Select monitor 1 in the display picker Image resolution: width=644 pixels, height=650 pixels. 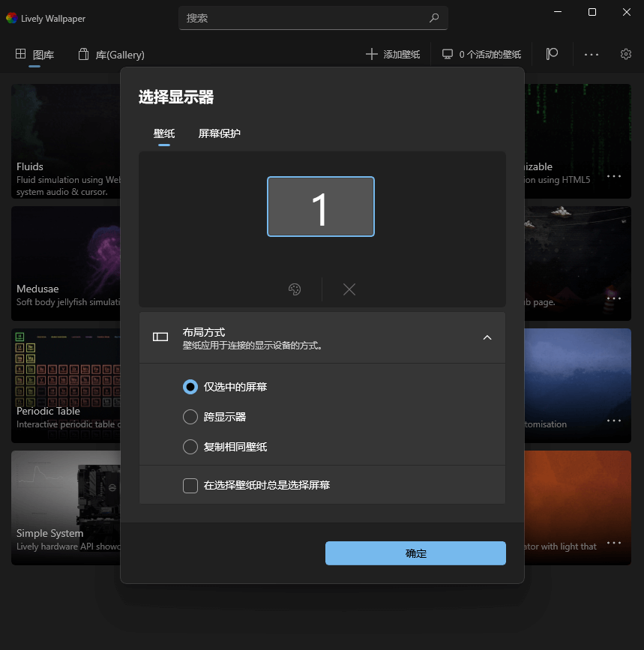[321, 208]
